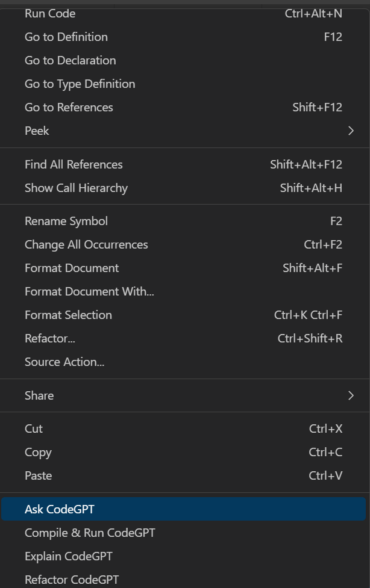Select Format Document
This screenshot has width=370, height=588.
pos(72,268)
